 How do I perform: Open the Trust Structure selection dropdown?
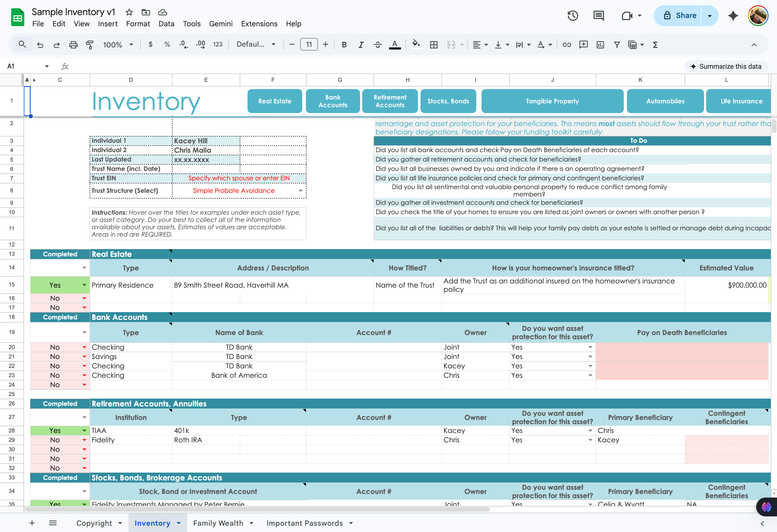pos(300,191)
